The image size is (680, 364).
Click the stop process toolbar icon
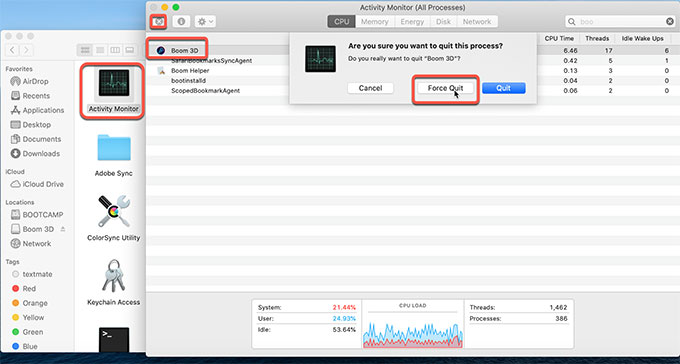pyautogui.click(x=159, y=21)
